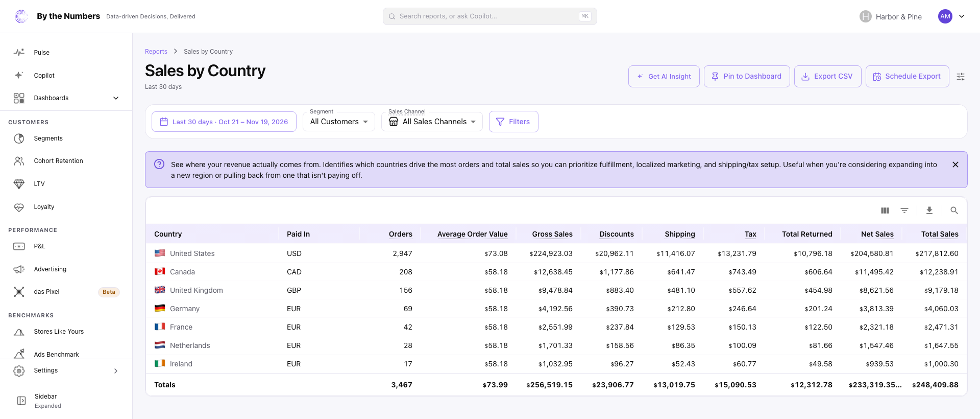Click the Ads Benchmark icon
Image resolution: width=980 pixels, height=419 pixels.
[x=19, y=354]
